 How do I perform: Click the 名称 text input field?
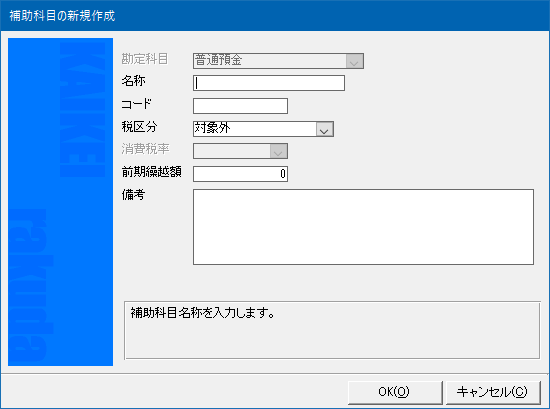(x=269, y=83)
